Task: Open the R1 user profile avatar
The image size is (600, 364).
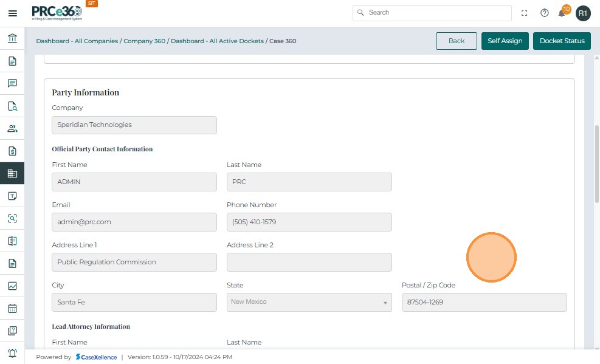Action: tap(583, 13)
